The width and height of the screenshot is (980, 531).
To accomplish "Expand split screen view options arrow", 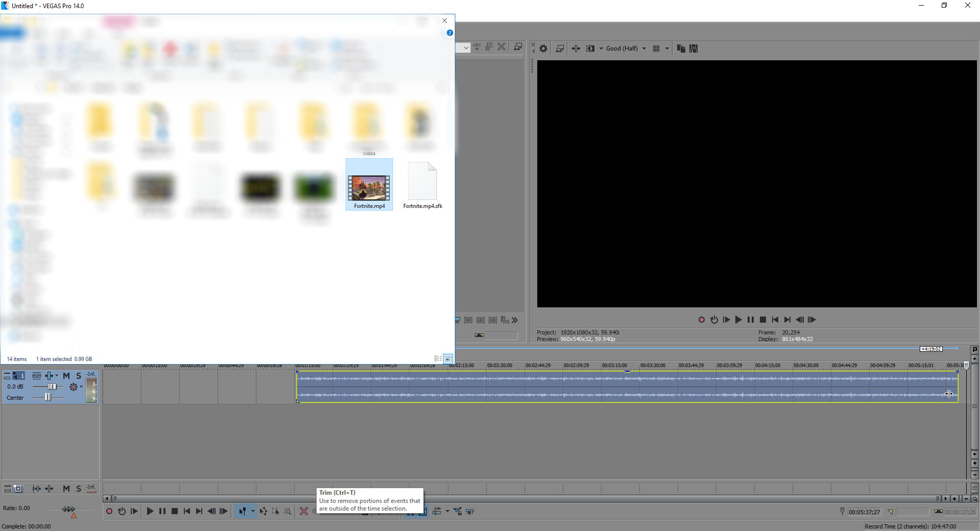I will click(601, 49).
